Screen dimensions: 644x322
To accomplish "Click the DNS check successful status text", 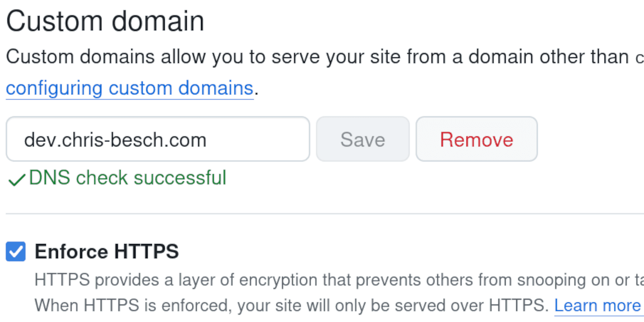I will point(128,178).
